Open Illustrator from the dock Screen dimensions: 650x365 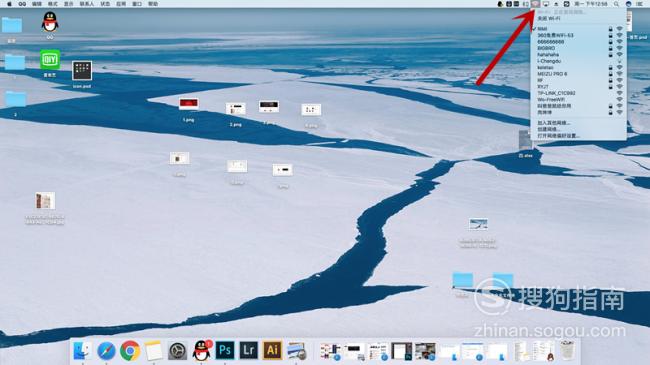click(272, 350)
